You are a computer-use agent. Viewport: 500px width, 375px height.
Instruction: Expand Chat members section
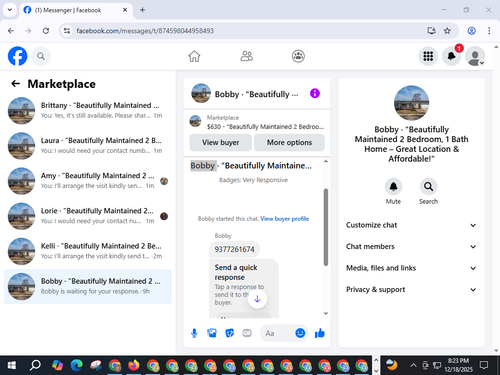point(411,246)
